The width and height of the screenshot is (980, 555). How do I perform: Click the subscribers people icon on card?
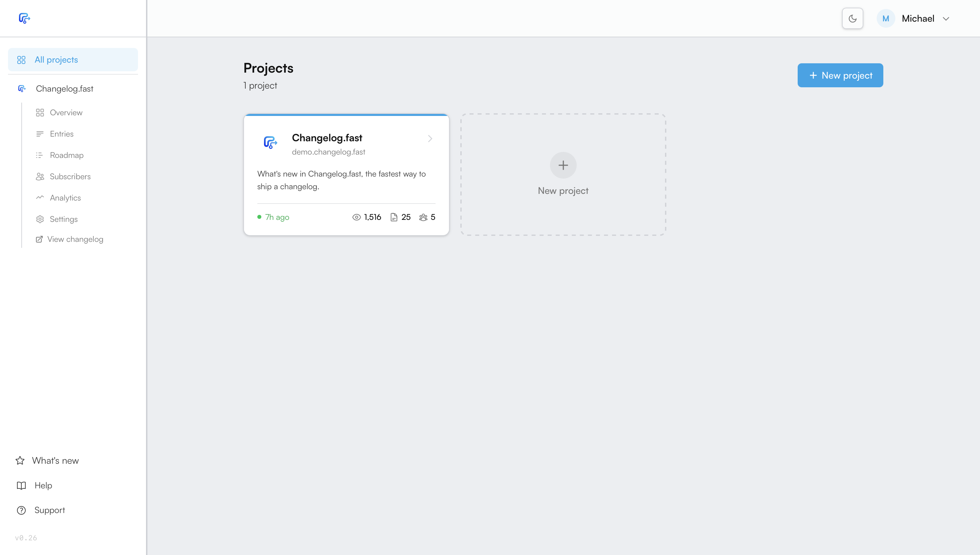[x=423, y=217]
